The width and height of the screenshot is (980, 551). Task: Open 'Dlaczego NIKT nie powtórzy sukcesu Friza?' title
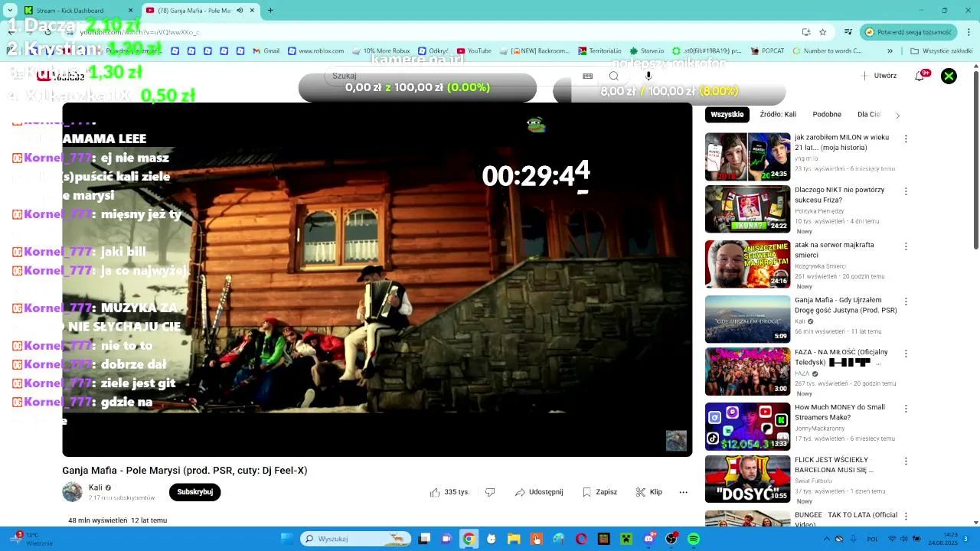pyautogui.click(x=839, y=194)
